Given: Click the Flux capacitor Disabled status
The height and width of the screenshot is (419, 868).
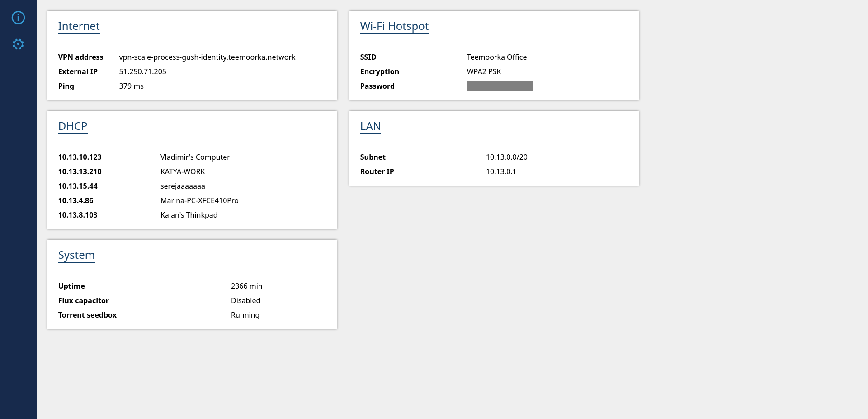Looking at the screenshot, I should pyautogui.click(x=245, y=300).
